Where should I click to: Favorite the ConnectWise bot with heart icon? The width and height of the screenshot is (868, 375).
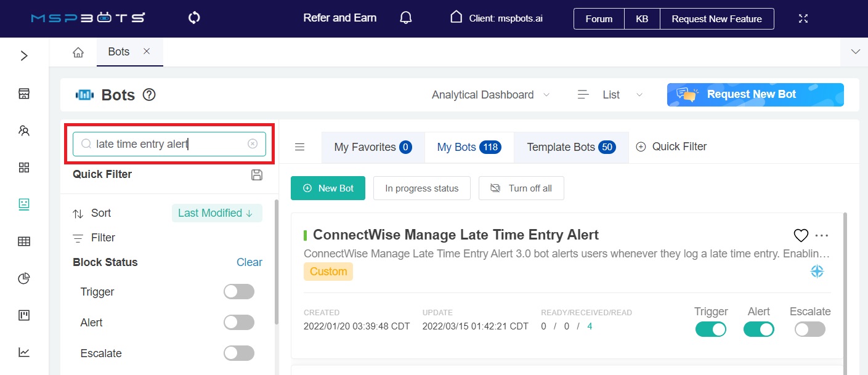[x=800, y=235]
